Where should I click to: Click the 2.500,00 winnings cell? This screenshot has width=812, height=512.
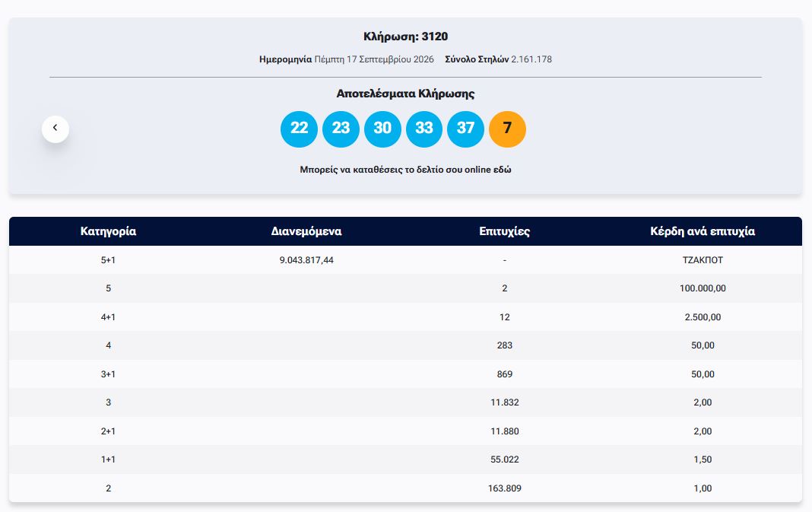point(703,317)
